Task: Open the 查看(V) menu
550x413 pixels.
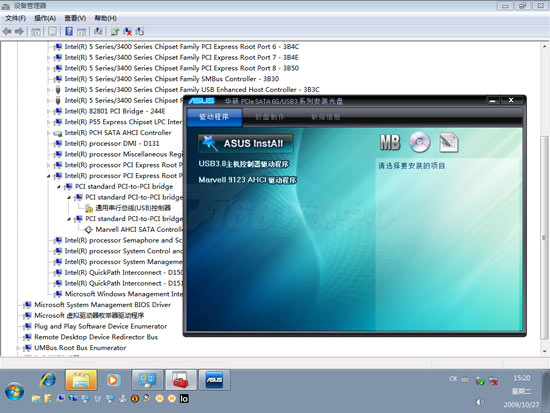Action: coord(75,18)
